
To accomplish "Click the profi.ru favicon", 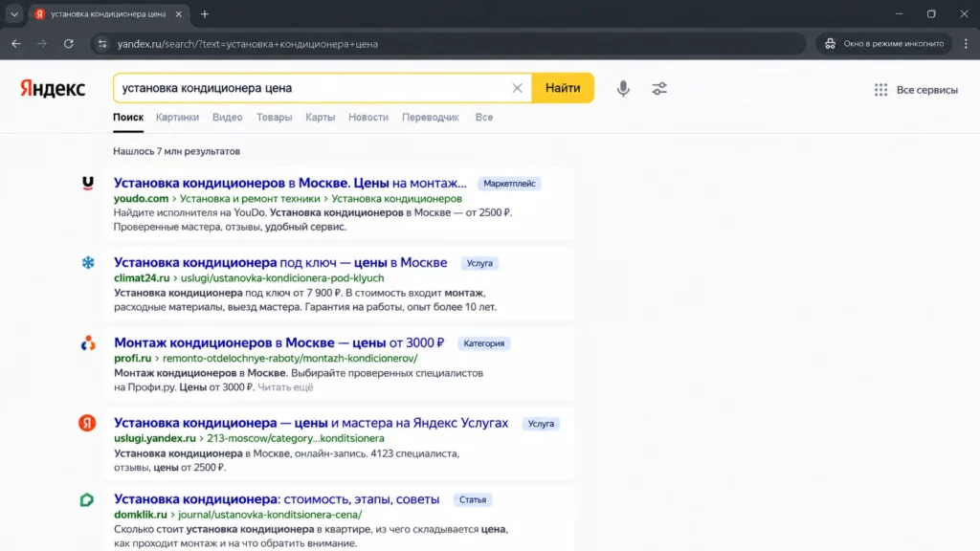I will pos(88,343).
